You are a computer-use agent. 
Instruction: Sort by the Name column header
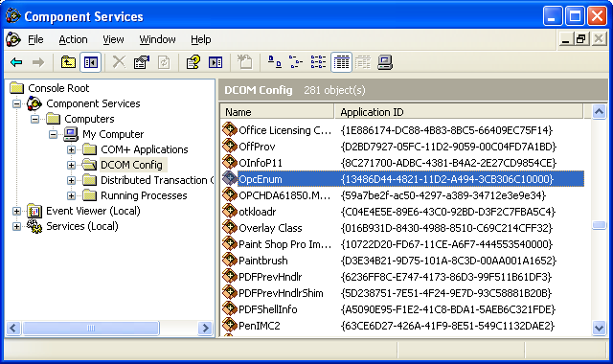(277, 112)
